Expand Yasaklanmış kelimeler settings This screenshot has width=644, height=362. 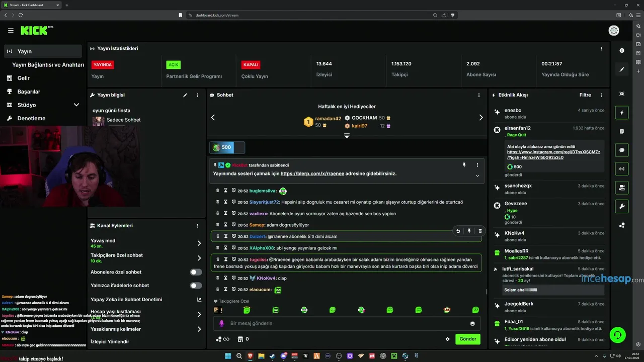pos(199,329)
